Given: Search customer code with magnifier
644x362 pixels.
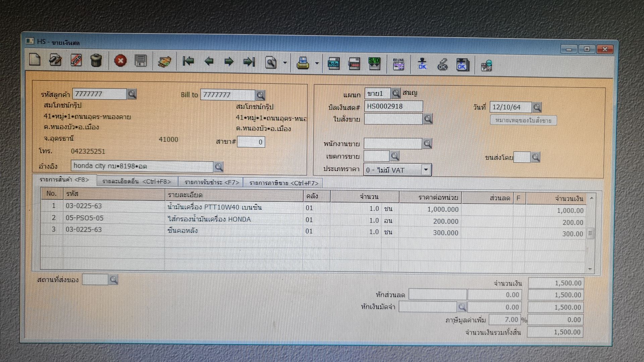Looking at the screenshot, I should pyautogui.click(x=132, y=94).
